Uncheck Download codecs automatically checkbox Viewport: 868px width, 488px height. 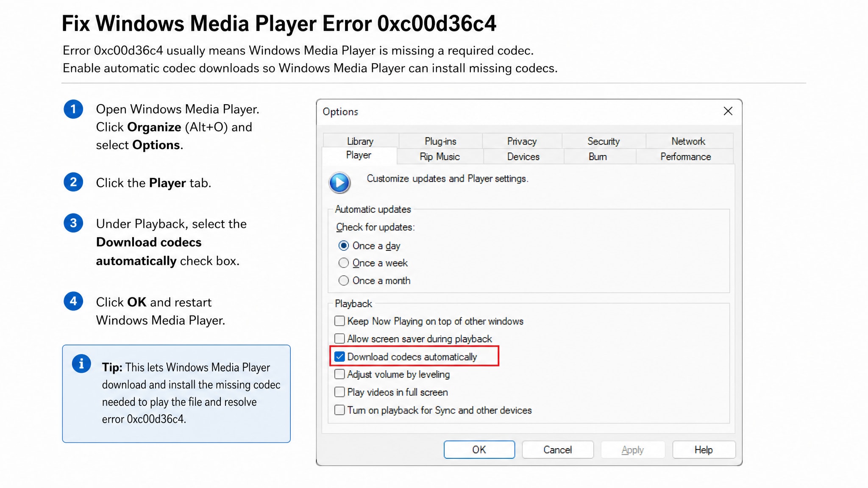tap(339, 357)
